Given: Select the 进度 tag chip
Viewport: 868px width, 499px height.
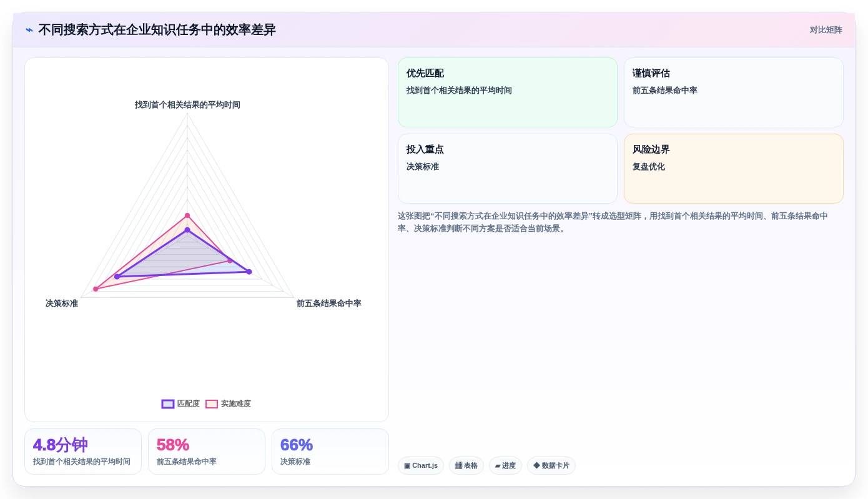Looking at the screenshot, I should 505,466.
